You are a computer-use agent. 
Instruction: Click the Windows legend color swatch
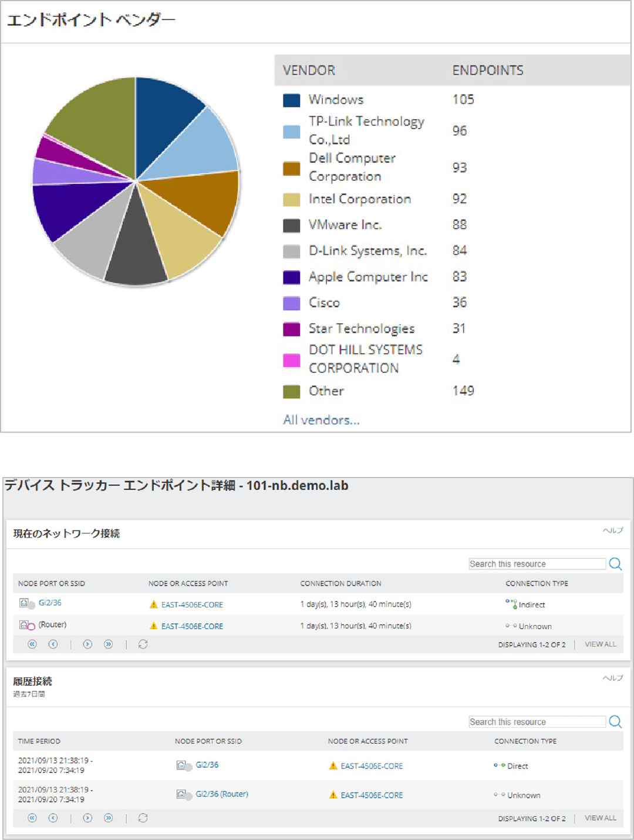point(291,100)
